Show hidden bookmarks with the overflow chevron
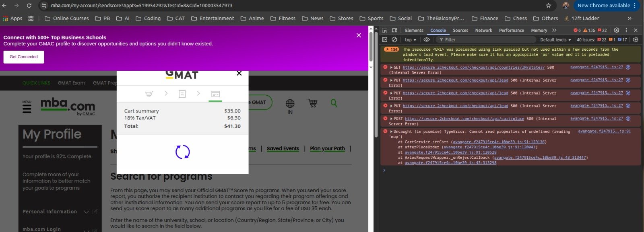 point(630,18)
